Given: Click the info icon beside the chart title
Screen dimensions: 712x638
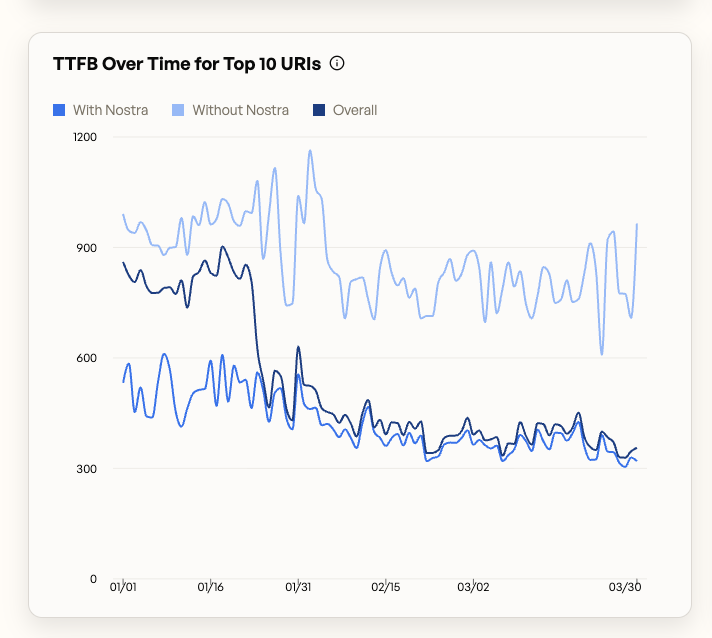Looking at the screenshot, I should point(337,63).
